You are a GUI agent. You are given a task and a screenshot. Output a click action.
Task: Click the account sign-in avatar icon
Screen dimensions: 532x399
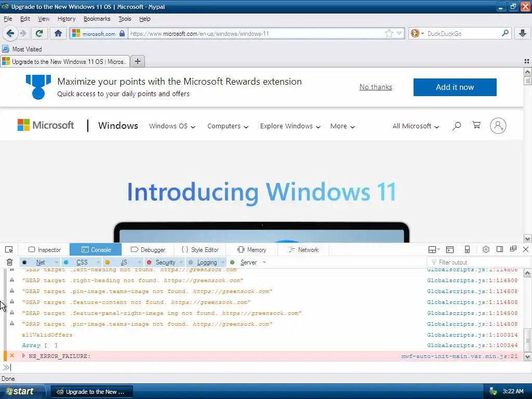point(498,126)
